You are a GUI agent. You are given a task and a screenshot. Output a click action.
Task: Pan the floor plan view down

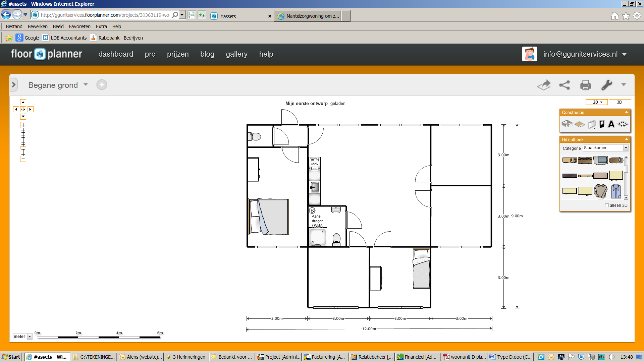pos(23,117)
